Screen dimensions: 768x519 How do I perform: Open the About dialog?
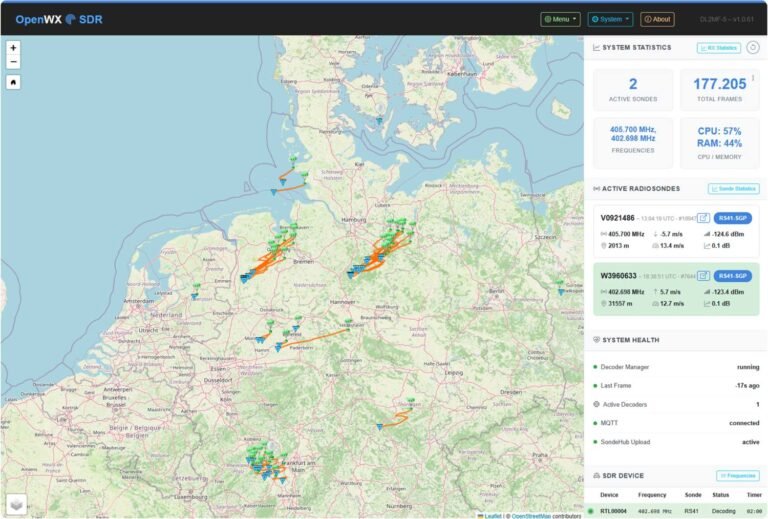(657, 19)
